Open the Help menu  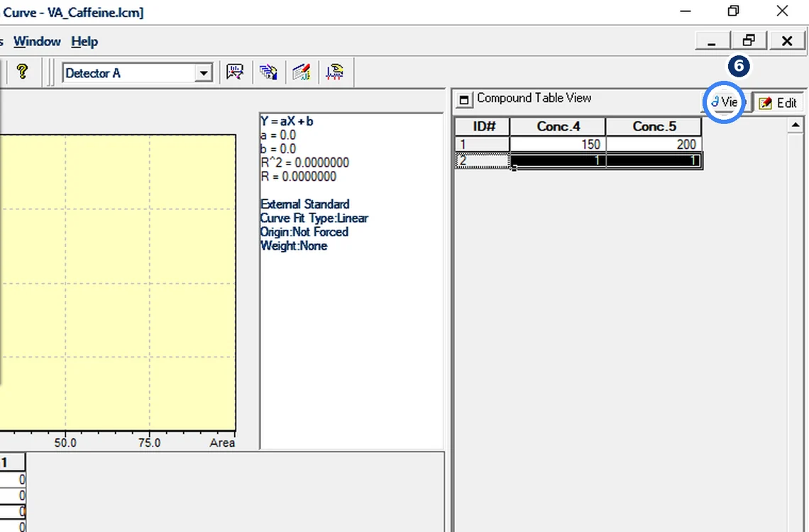(x=84, y=41)
